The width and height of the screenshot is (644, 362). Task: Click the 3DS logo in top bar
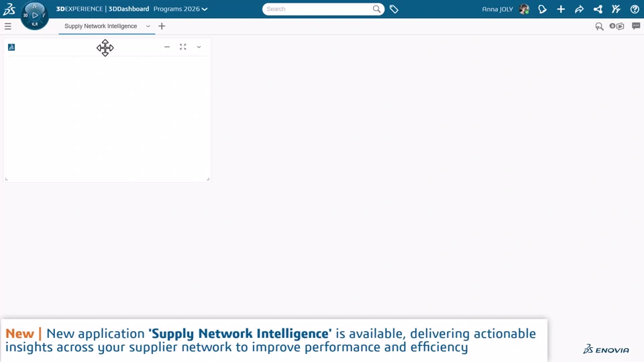pos(9,9)
